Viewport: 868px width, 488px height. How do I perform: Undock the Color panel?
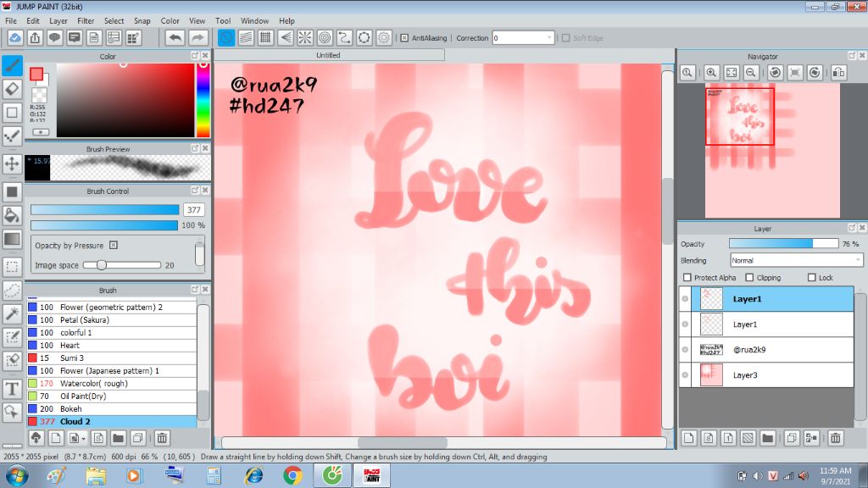pyautogui.click(x=195, y=56)
